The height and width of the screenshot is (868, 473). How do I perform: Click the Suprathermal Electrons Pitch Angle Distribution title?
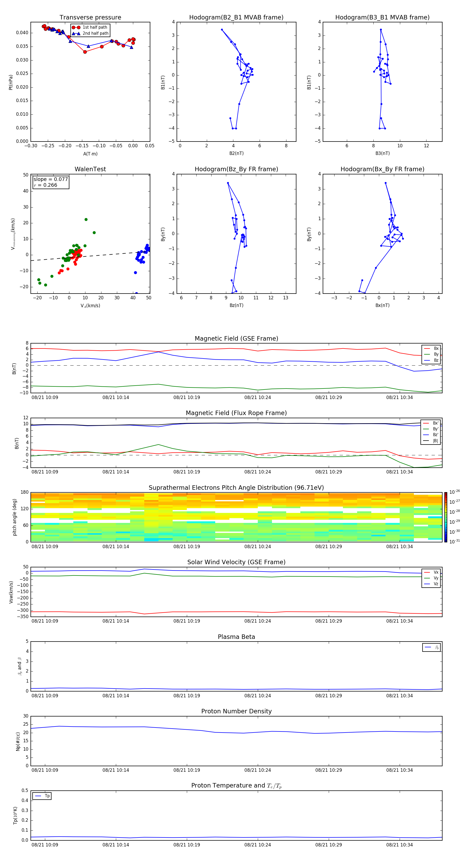[x=236, y=488]
